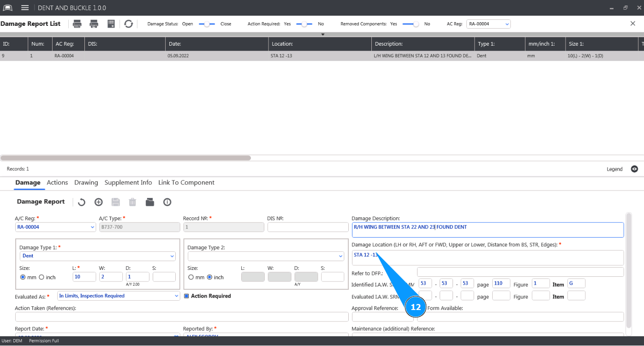The image size is (644, 346).
Task: Open the hamburger menu in title bar
Action: click(25, 8)
